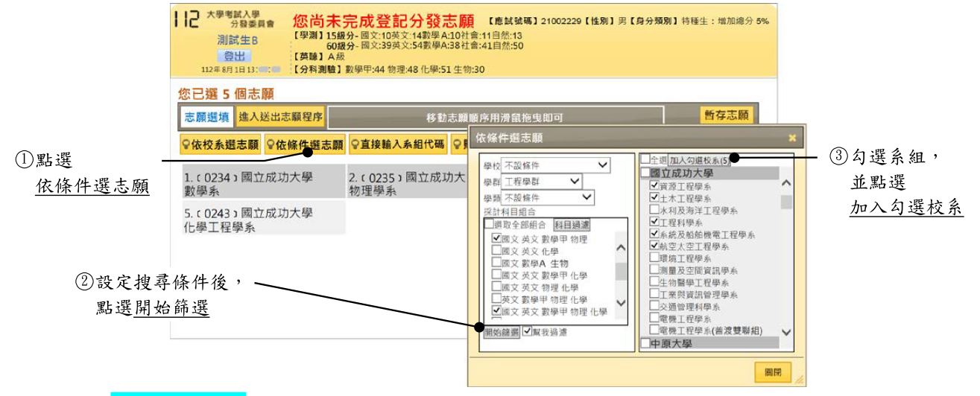The width and height of the screenshot is (980, 396).
Task: Open the 進入送出志願程序 tab
Action: [x=280, y=116]
